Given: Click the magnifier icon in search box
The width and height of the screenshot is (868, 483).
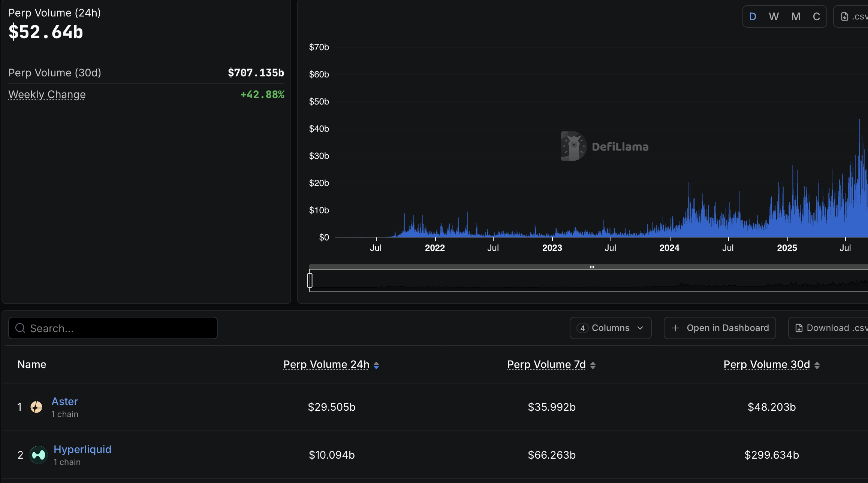Looking at the screenshot, I should pyautogui.click(x=20, y=328).
